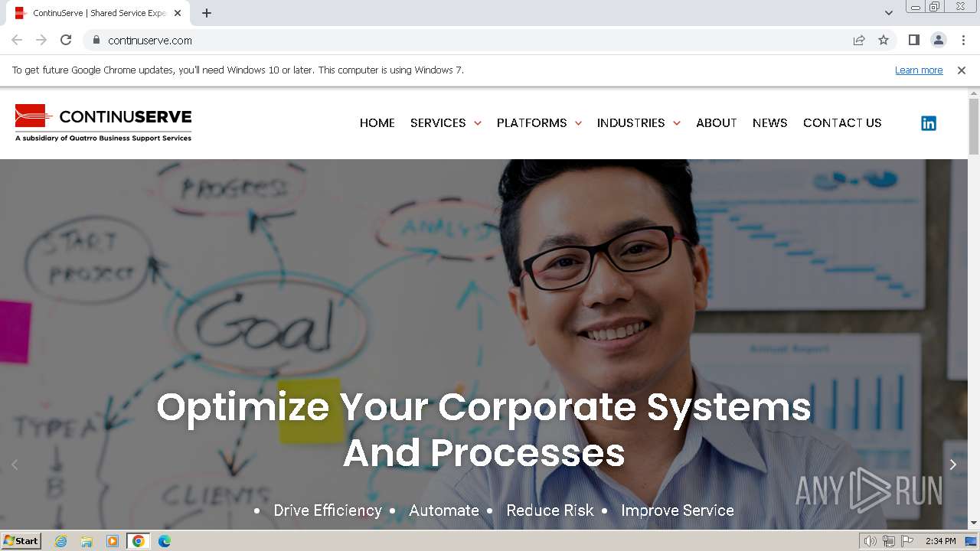Launch Windows Media Player from taskbar
Image resolution: width=980 pixels, height=551 pixels.
pyautogui.click(x=113, y=541)
